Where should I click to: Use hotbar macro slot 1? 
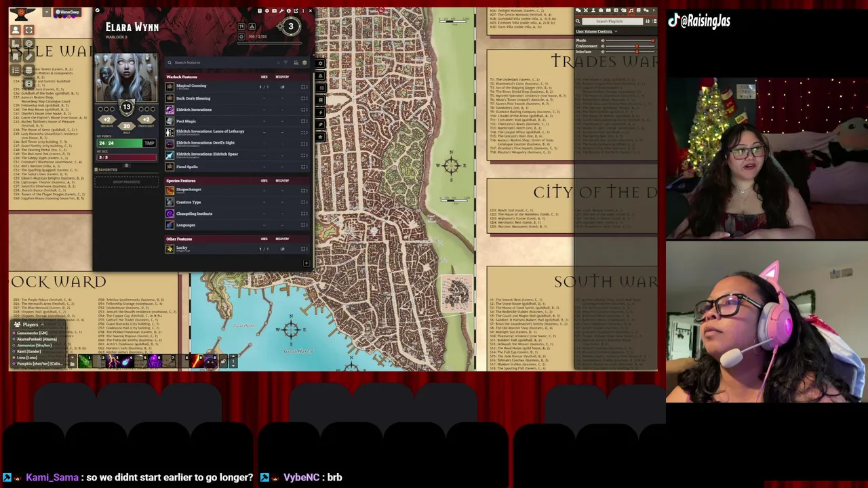(x=85, y=361)
